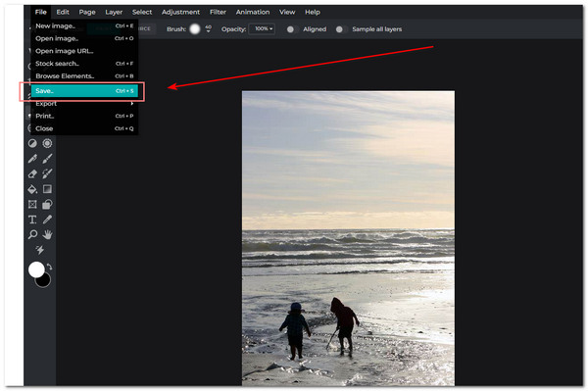Open the File menu

40,12
